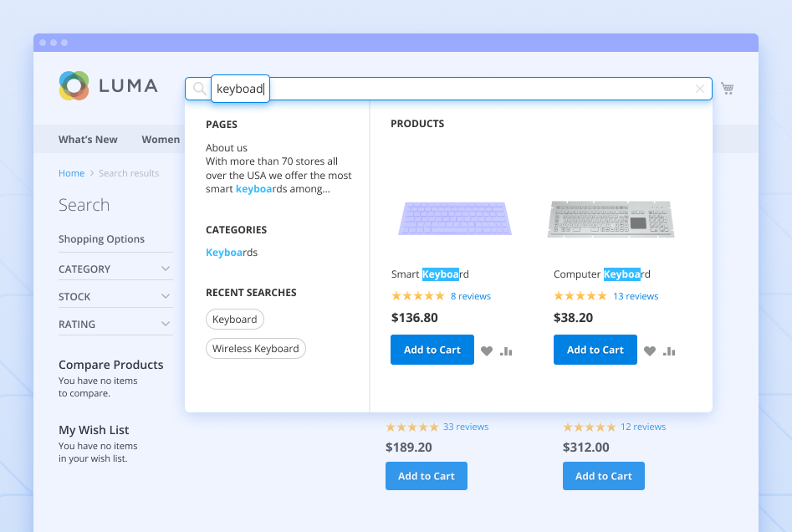
Task: Select the Wireless Keyboard recent search
Action: pos(255,348)
